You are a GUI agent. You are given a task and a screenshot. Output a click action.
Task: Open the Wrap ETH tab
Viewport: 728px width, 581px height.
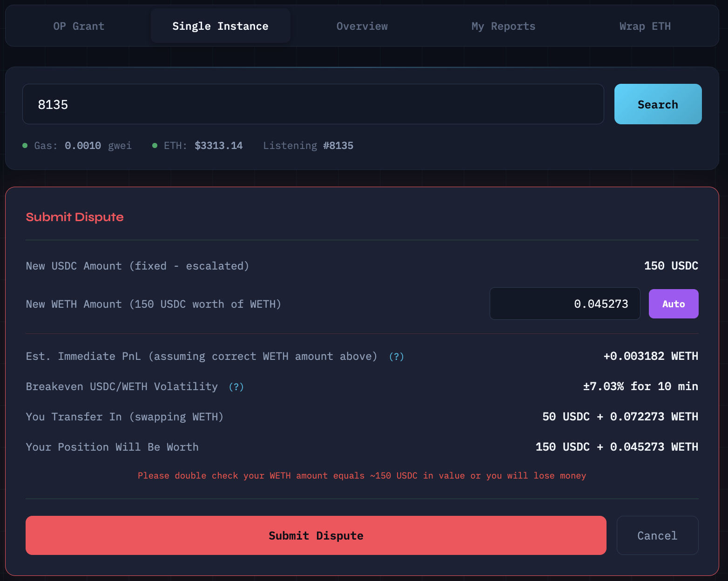(x=645, y=26)
